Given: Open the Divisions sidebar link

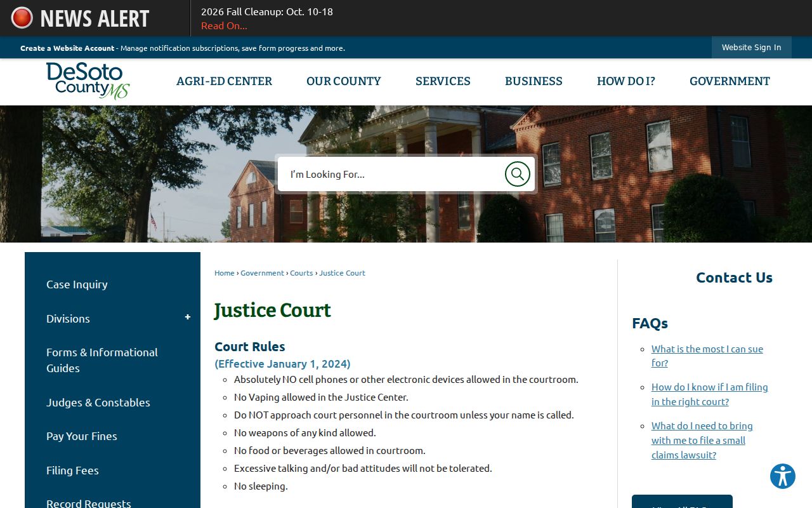Looking at the screenshot, I should (x=68, y=319).
